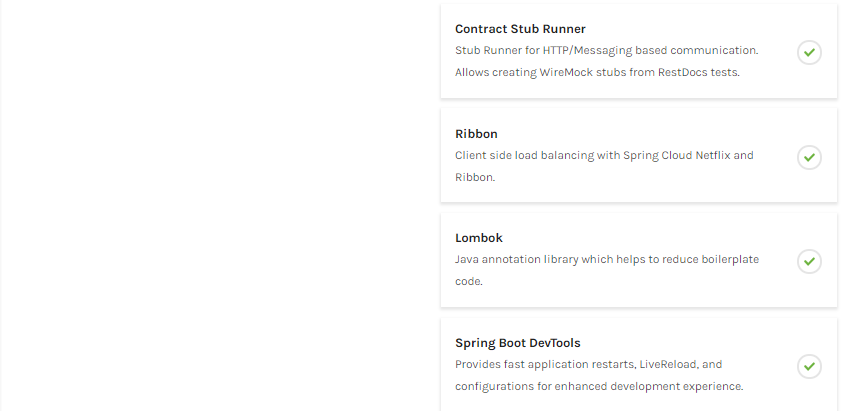Toggle the Ribbon dependency checkmark

tap(809, 157)
